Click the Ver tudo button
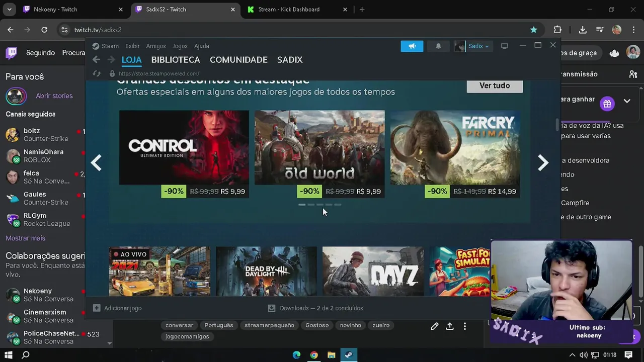The height and width of the screenshot is (362, 644). [495, 85]
